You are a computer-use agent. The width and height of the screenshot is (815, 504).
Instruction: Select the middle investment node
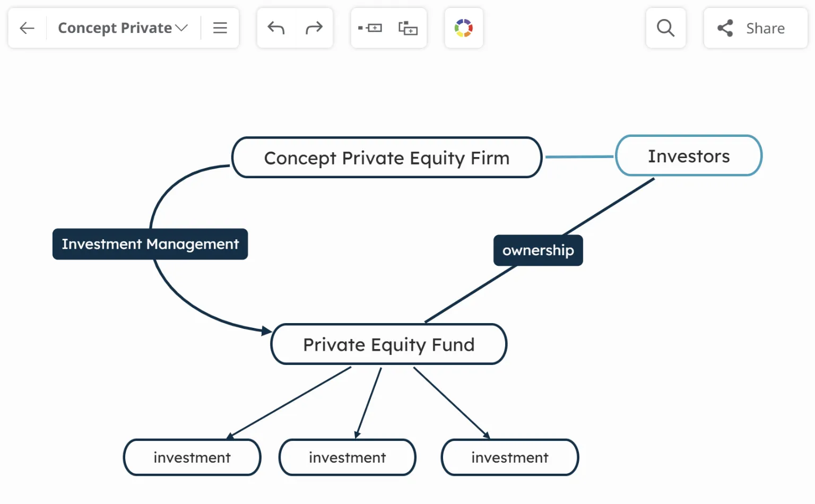(347, 457)
